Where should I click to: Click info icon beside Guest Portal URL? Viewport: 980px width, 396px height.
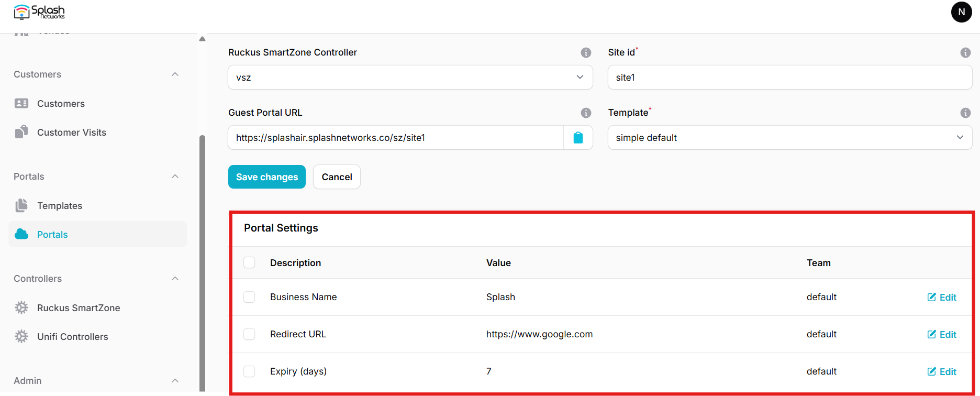(x=586, y=113)
